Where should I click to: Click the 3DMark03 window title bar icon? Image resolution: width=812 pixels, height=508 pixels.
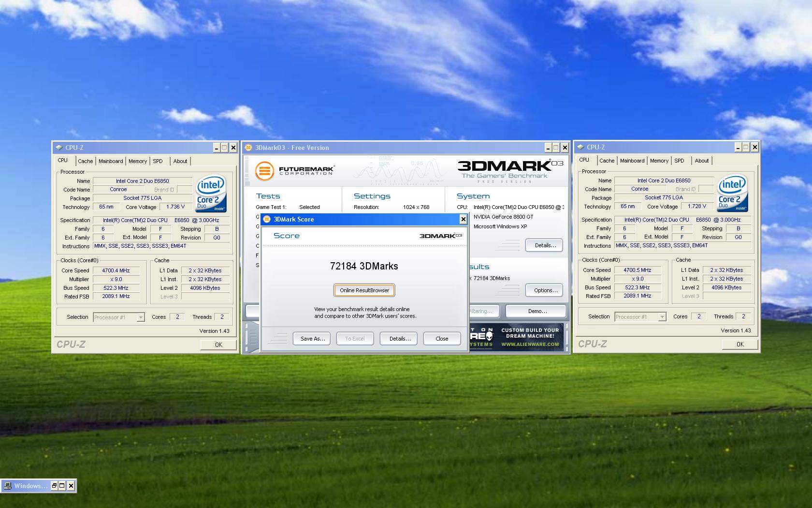coord(248,148)
